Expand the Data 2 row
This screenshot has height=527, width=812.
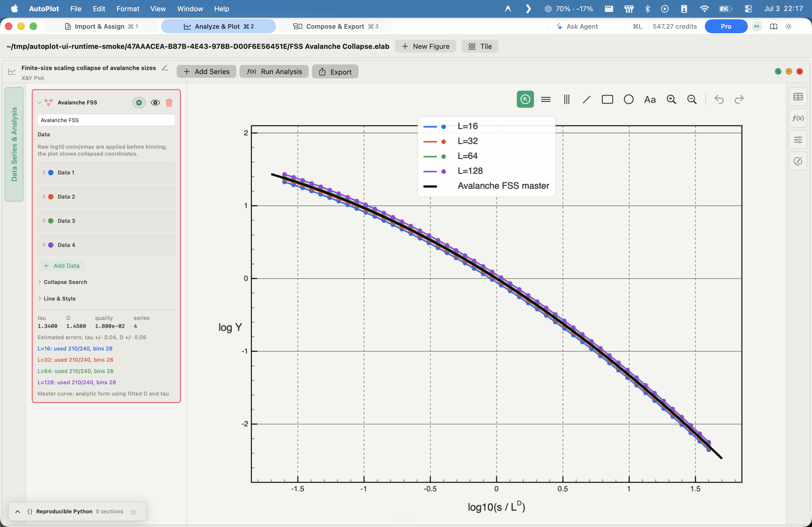coord(44,197)
